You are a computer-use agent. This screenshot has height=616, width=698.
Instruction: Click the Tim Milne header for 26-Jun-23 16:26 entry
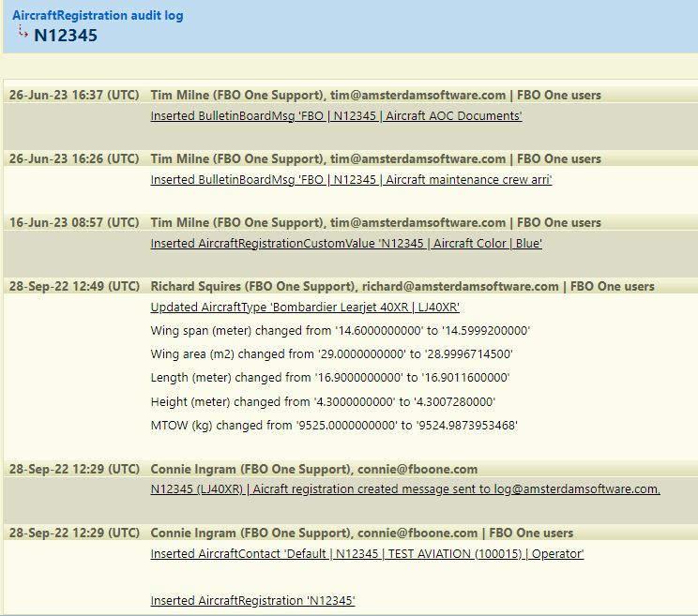tap(375, 158)
